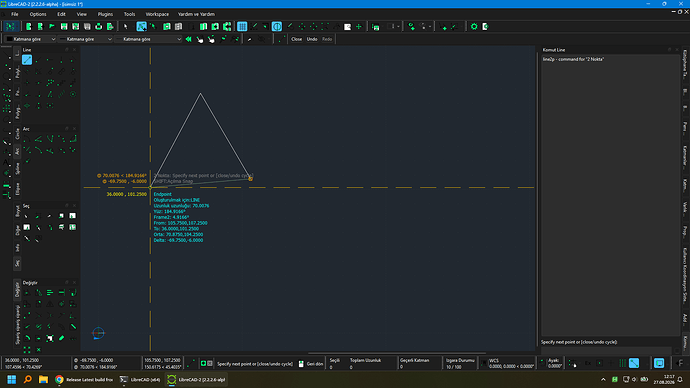Select the active Line 2 Points tool
This screenshot has width=690, height=388.
(x=27, y=59)
